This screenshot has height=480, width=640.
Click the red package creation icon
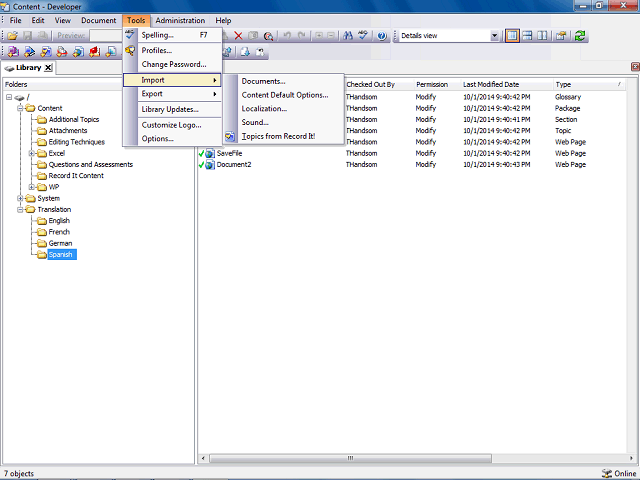(95, 51)
